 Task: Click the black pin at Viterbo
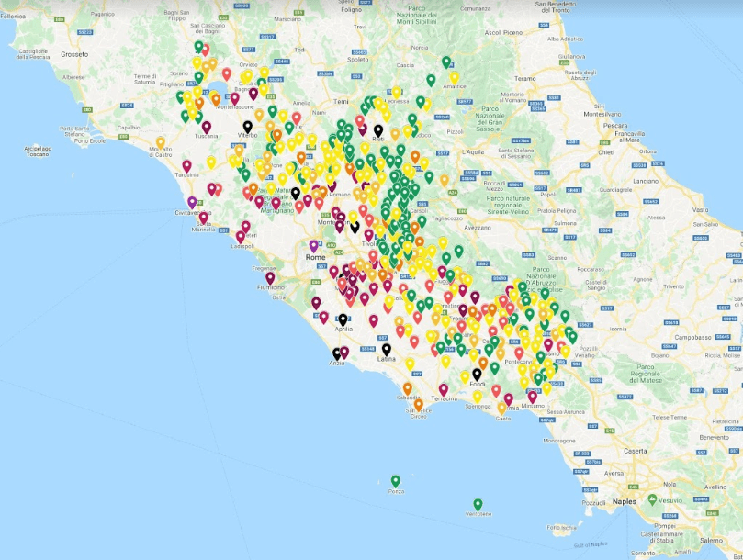coord(247,127)
